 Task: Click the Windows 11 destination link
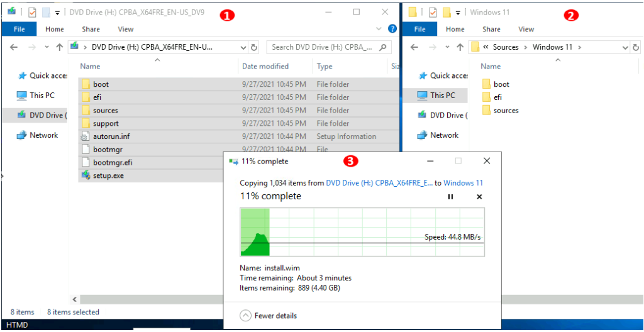[463, 183]
